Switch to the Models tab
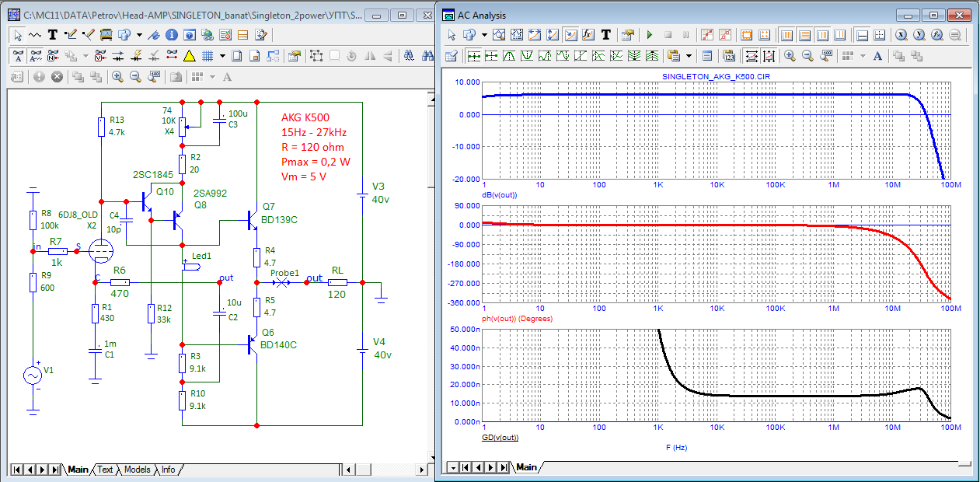Screen dimensions: 980x482 tap(137, 470)
